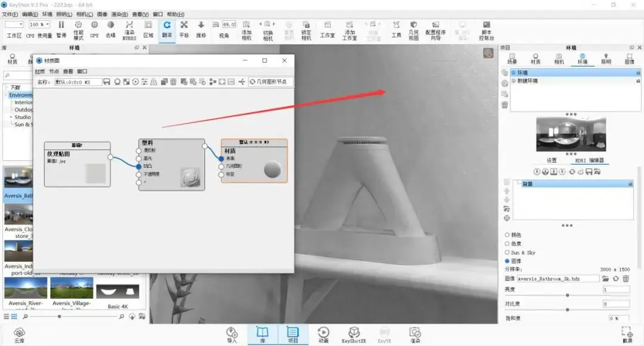
Task: Select the 翻滚 tumble camera tool
Action: (x=167, y=30)
